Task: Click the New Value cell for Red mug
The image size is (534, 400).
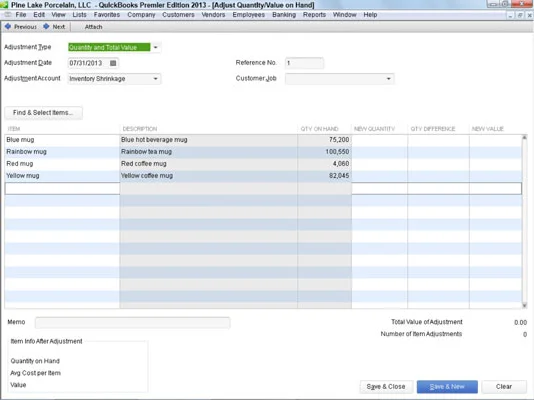Action: [x=496, y=164]
